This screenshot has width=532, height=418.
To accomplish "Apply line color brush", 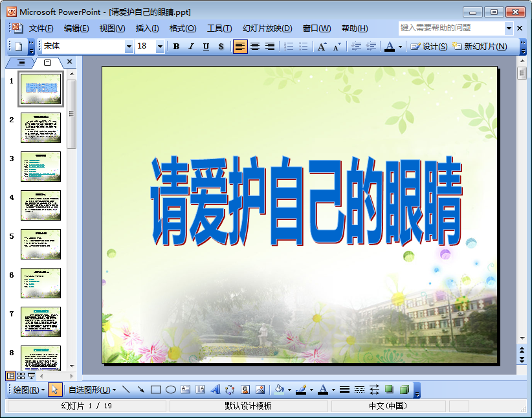I will [301, 390].
